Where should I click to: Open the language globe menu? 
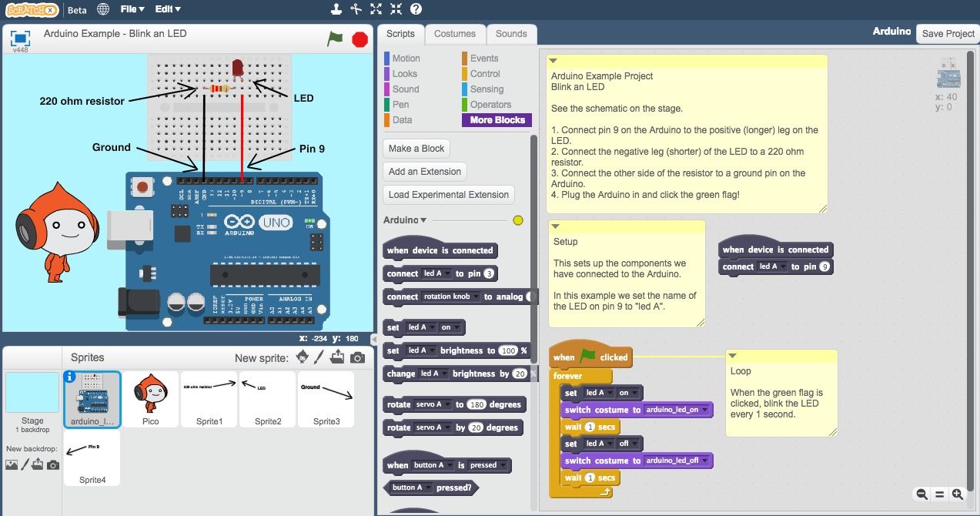pyautogui.click(x=103, y=9)
